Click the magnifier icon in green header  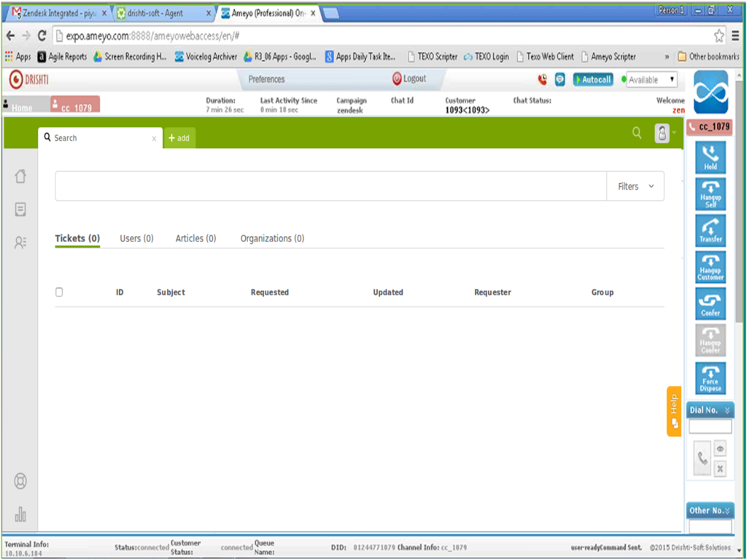637,133
